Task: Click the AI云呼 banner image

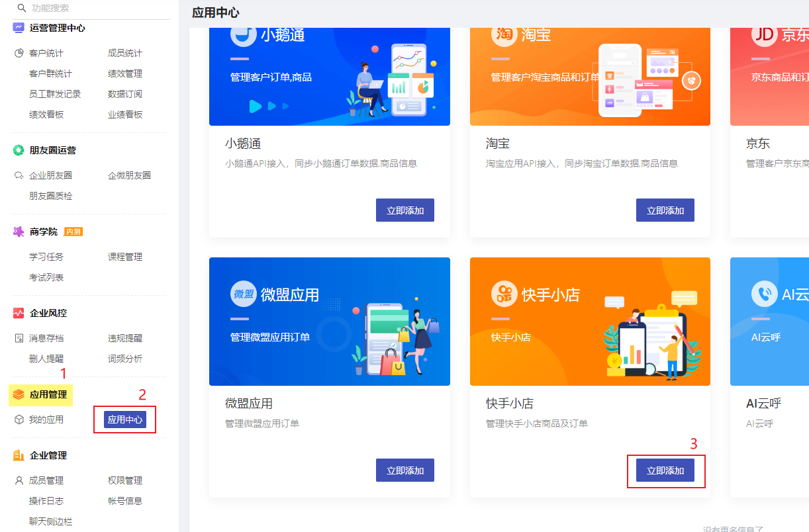Action: click(x=769, y=322)
